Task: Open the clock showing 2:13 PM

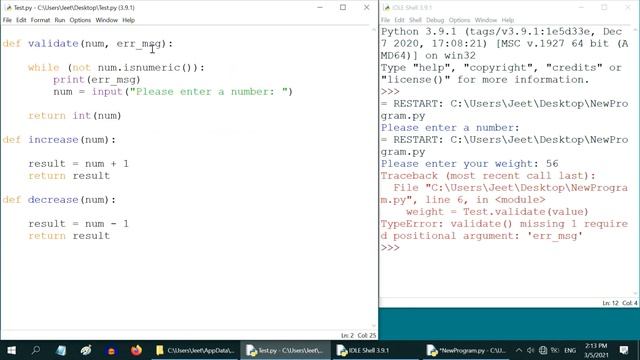Action: 596,350
